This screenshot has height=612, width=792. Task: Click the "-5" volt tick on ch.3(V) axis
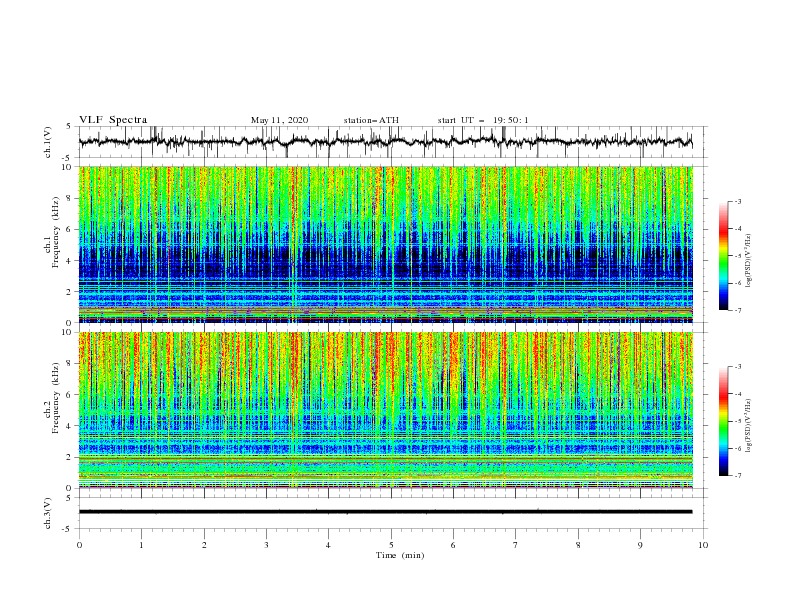tap(68, 529)
